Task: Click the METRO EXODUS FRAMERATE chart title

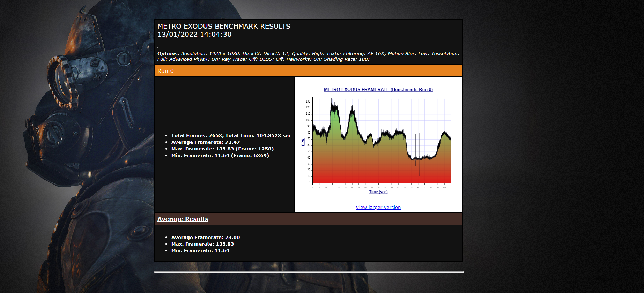Action: coord(378,90)
